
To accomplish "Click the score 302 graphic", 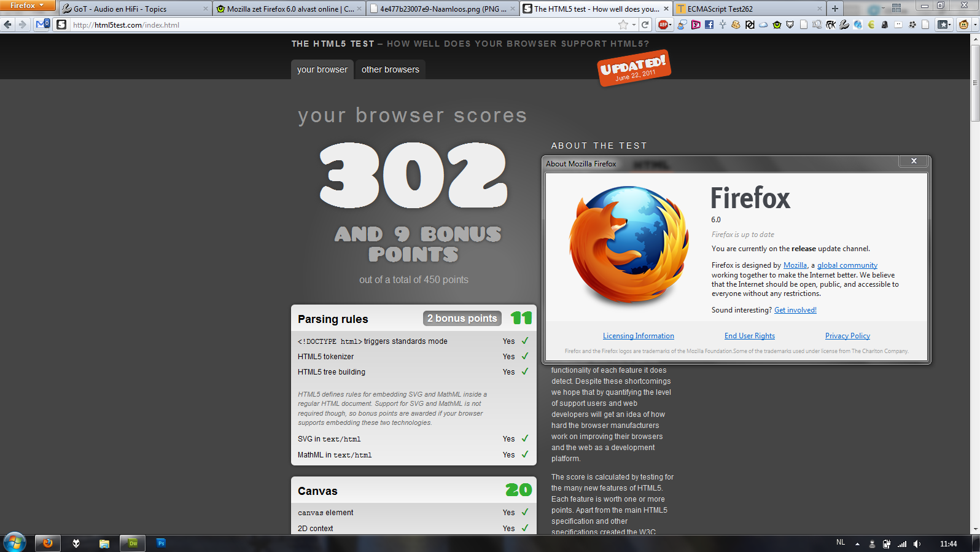I will click(413, 175).
